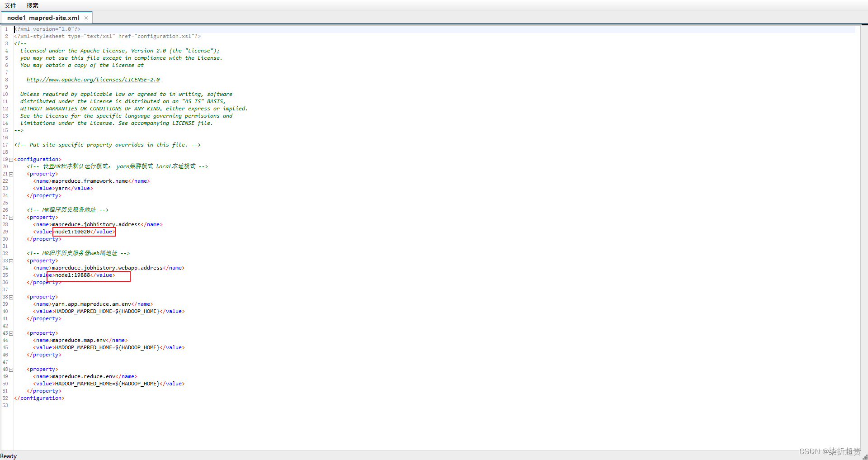Collapse the property block at line 38
868x460 pixels.
point(11,297)
